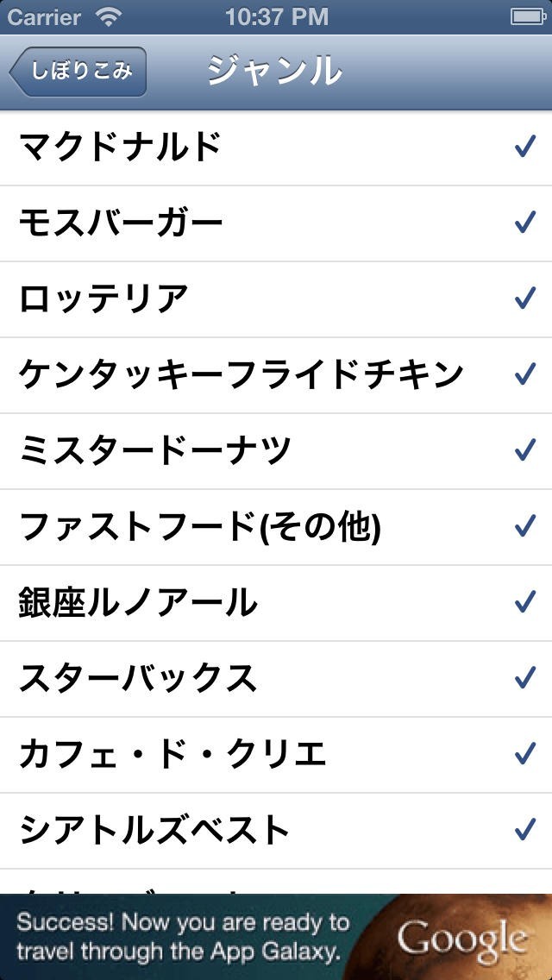
Task: Toggle checkmark for ケンタッキーフライドチキン
Action: coord(524,375)
